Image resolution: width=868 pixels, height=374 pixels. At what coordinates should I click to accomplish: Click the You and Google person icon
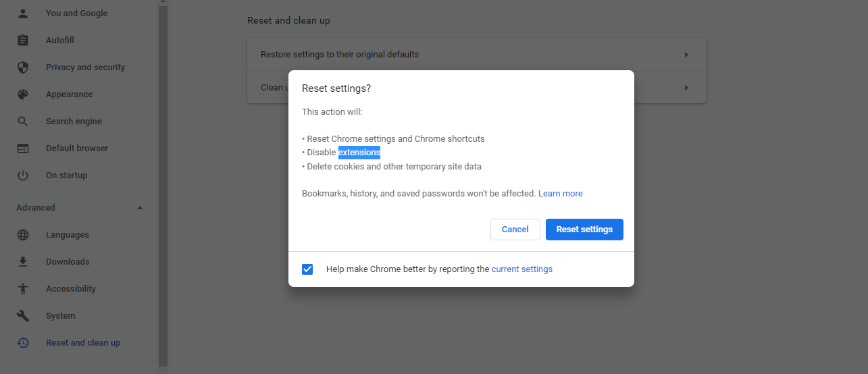23,14
